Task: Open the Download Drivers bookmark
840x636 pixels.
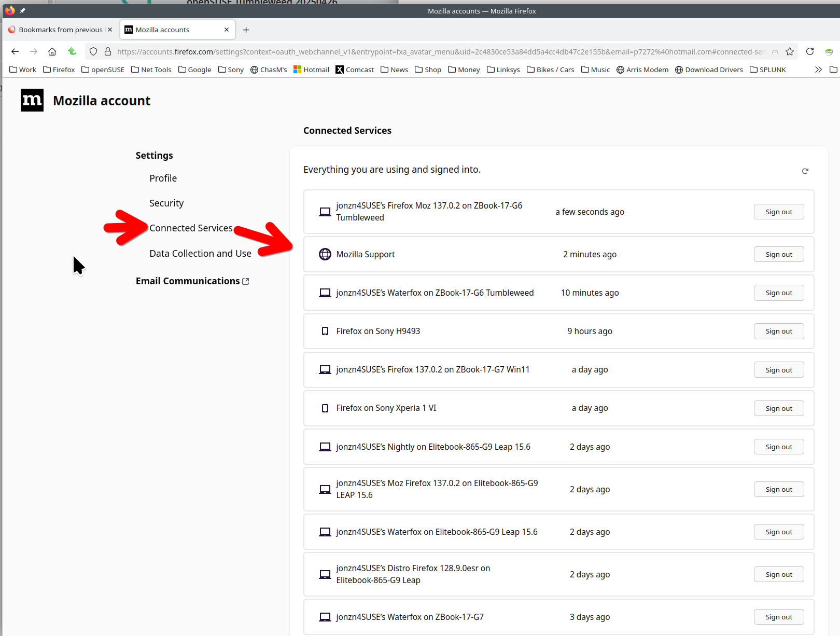Action: [x=709, y=70]
